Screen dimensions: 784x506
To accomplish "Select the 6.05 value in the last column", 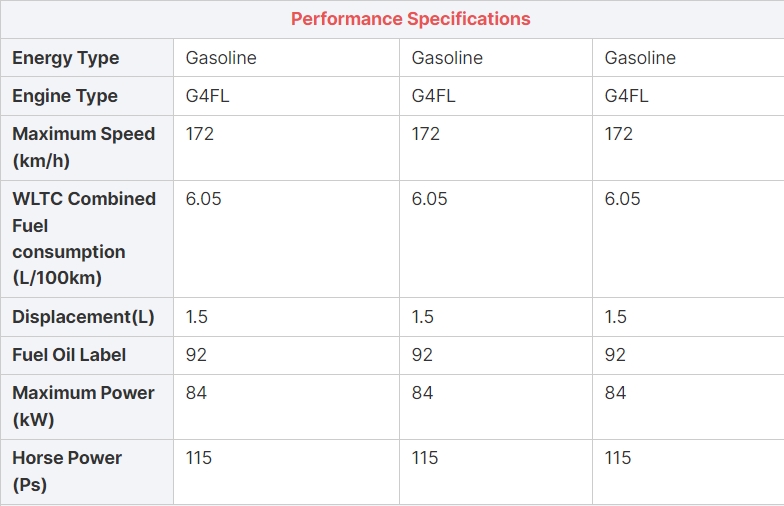I will pos(623,199).
